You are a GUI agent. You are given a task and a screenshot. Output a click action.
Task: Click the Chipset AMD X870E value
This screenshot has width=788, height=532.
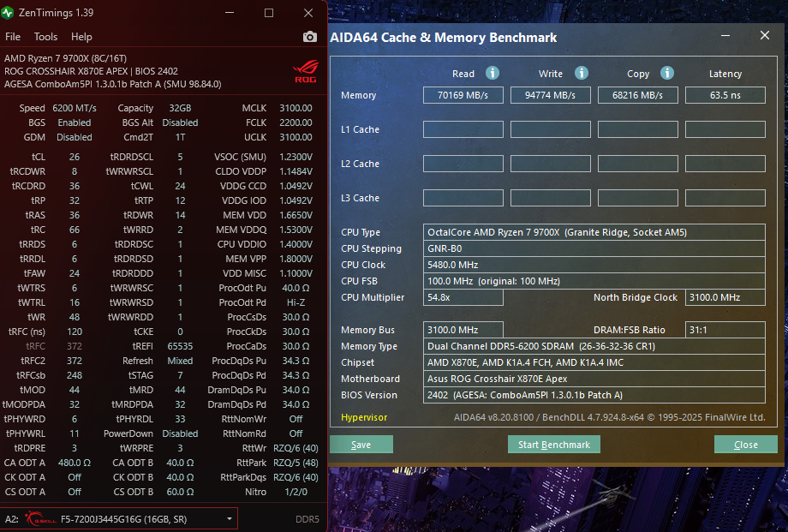(x=594, y=362)
